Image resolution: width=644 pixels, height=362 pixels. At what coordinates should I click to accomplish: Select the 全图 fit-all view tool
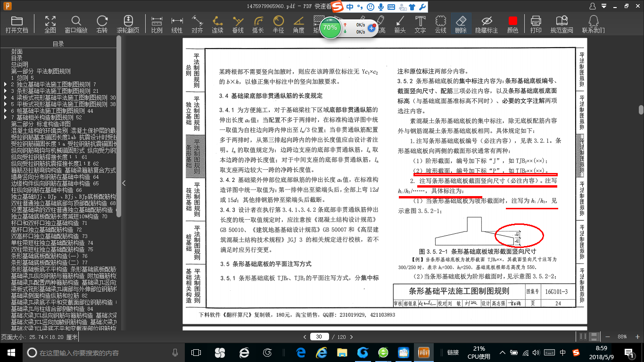[x=50, y=25]
